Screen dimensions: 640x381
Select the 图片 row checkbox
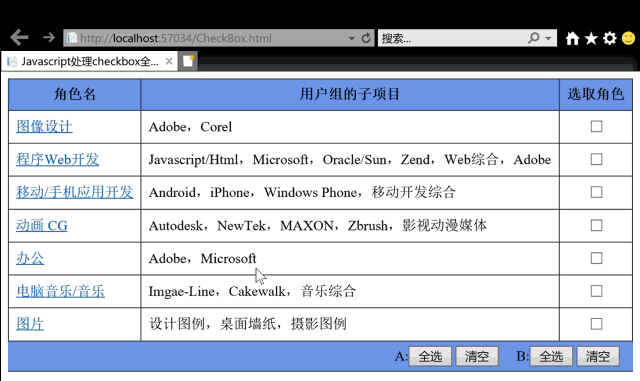tap(596, 324)
